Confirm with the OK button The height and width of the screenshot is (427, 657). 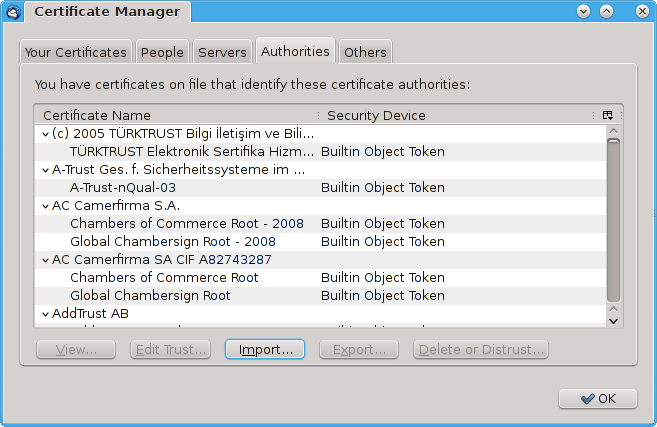(x=598, y=399)
